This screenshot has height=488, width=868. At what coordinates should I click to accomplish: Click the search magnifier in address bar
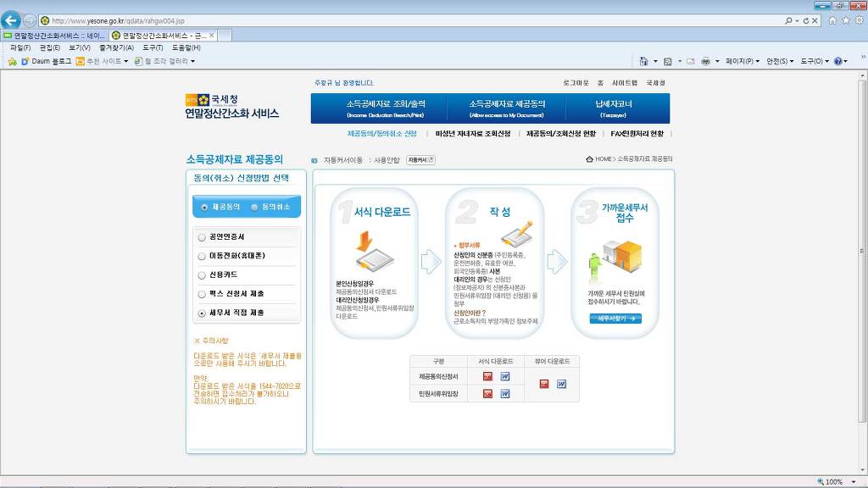(788, 21)
